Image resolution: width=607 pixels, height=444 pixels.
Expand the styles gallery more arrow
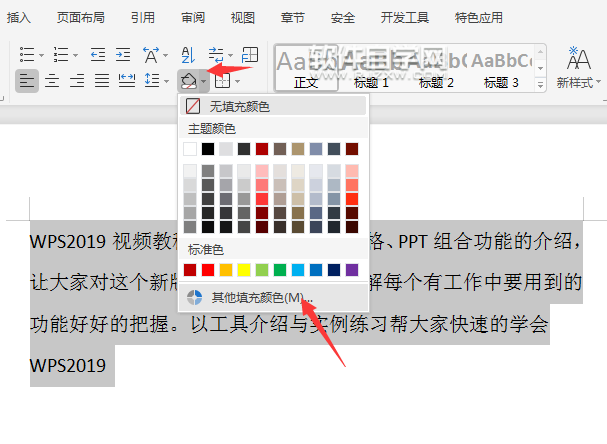(x=540, y=84)
